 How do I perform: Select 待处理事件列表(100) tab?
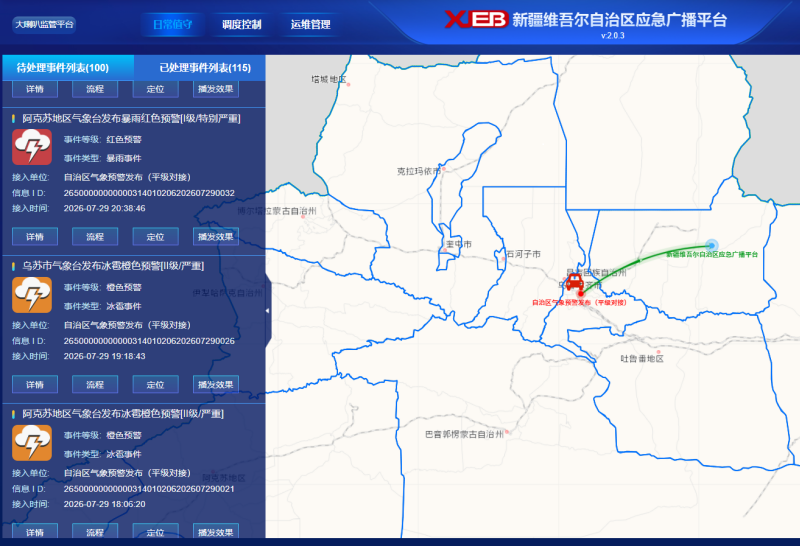click(x=68, y=67)
